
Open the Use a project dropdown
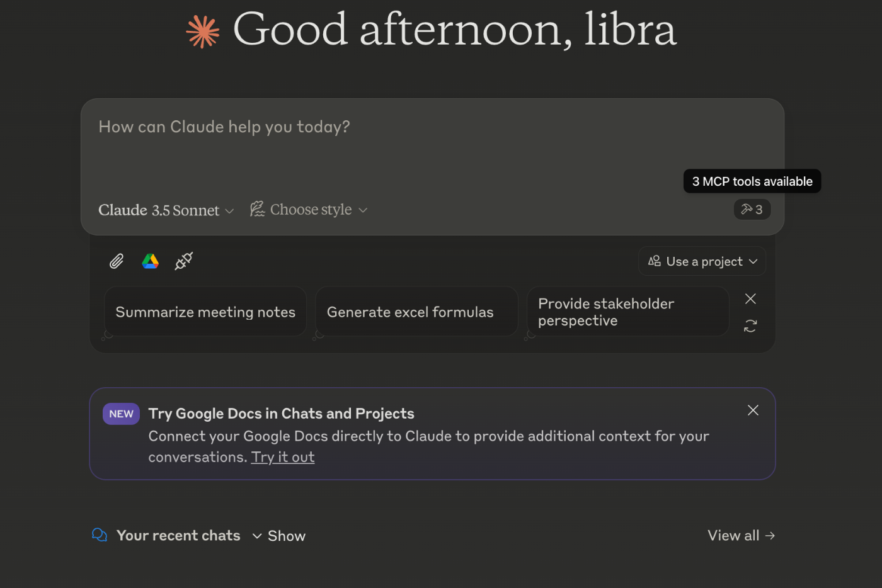(702, 261)
